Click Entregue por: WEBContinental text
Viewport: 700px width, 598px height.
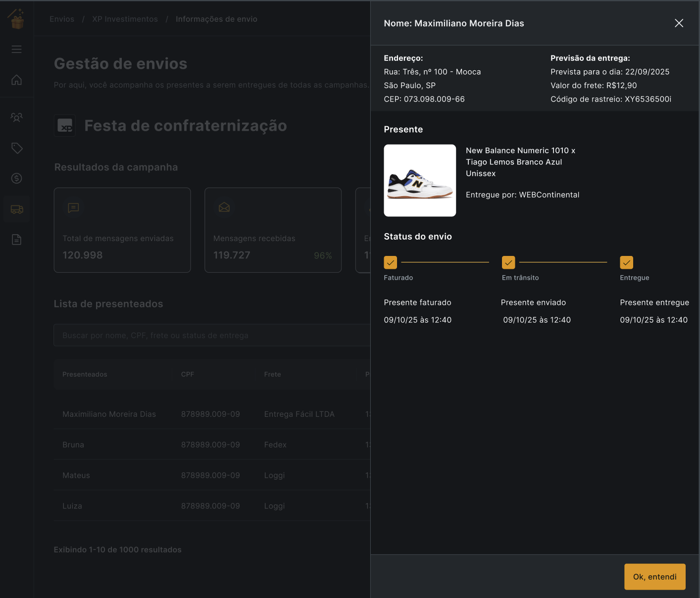pyautogui.click(x=522, y=195)
